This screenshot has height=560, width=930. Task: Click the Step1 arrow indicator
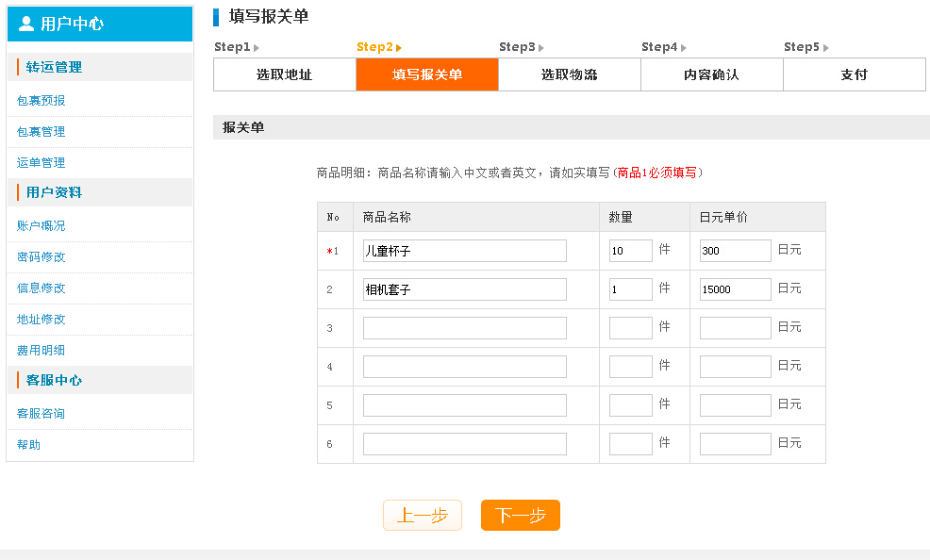pos(257,46)
